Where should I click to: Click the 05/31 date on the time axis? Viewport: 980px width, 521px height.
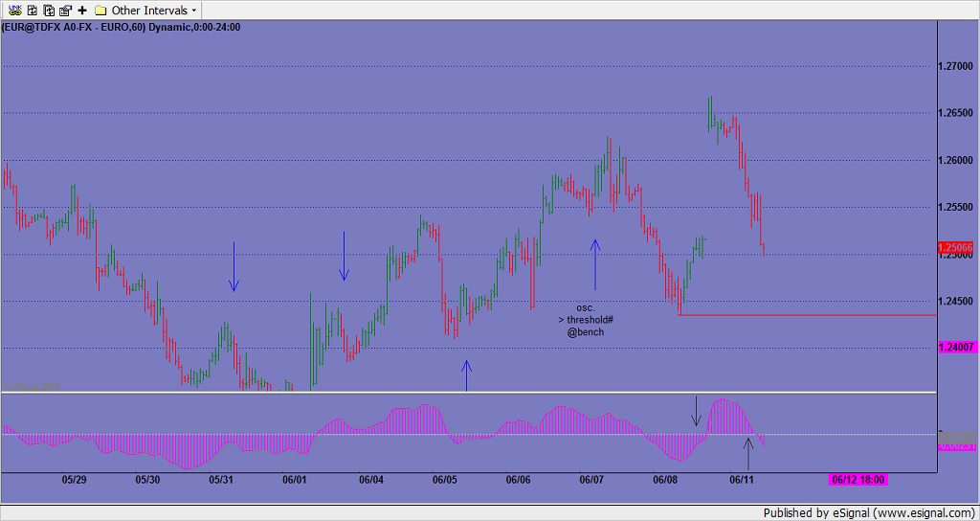point(221,480)
